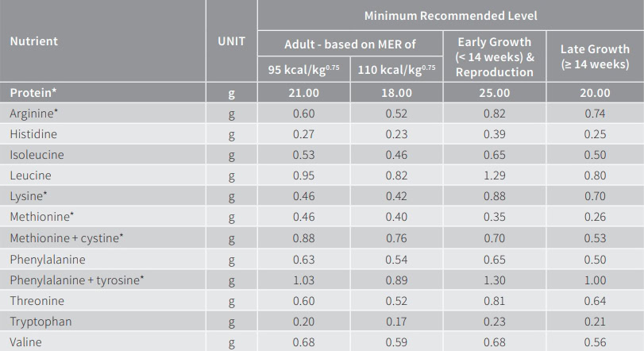Click the Early Growth & Reproduction header
The width and height of the screenshot is (644, 351).
click(495, 56)
